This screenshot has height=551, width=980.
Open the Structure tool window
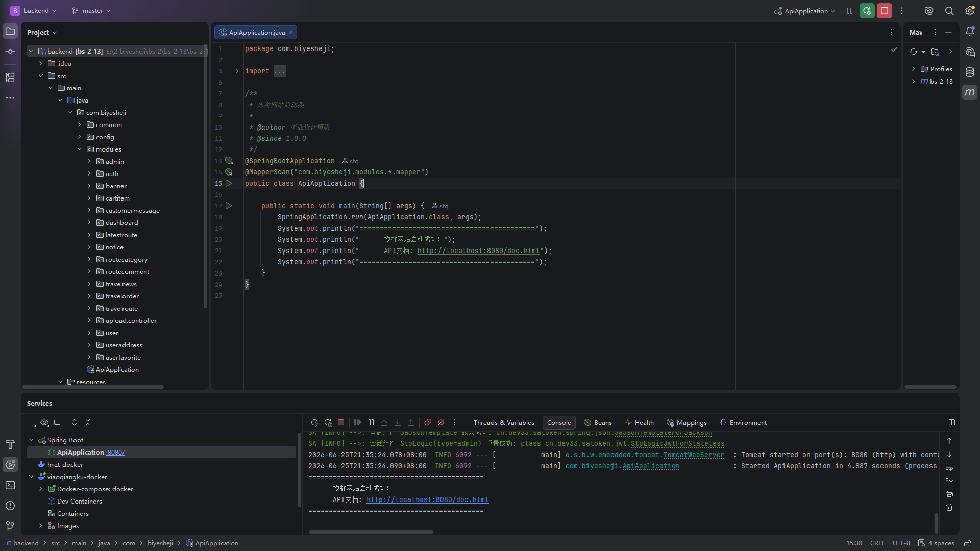click(x=10, y=78)
